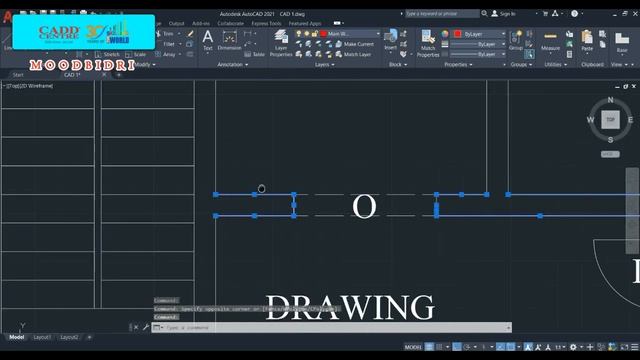
Task: Toggle group selection mode icon
Action: tap(529, 54)
